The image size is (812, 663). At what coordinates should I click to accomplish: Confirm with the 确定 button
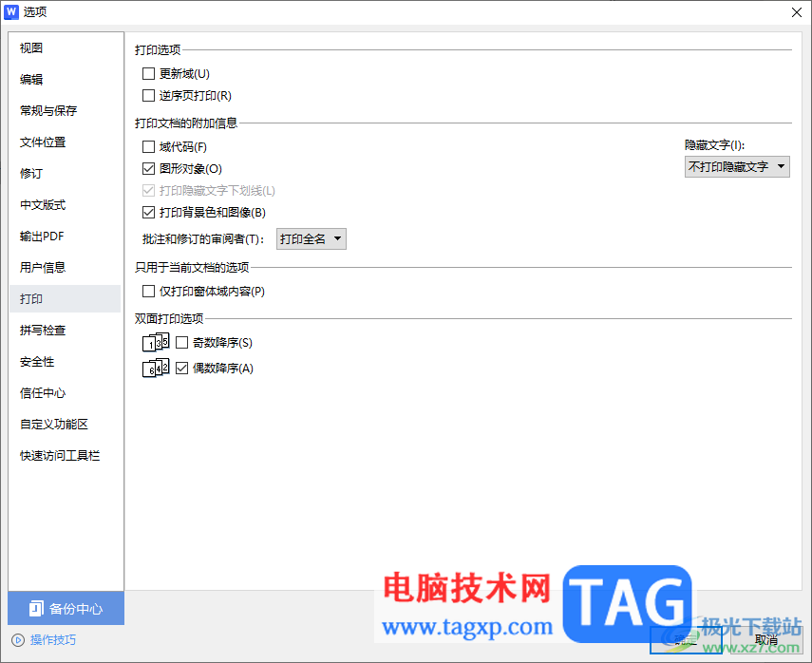(686, 640)
